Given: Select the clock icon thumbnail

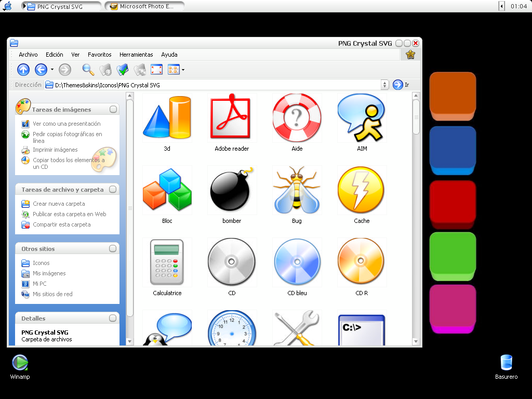Looking at the screenshot, I should pos(232,328).
